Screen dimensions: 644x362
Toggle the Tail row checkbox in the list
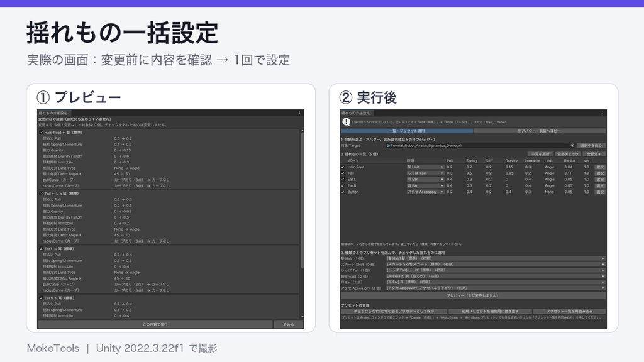tap(343, 173)
